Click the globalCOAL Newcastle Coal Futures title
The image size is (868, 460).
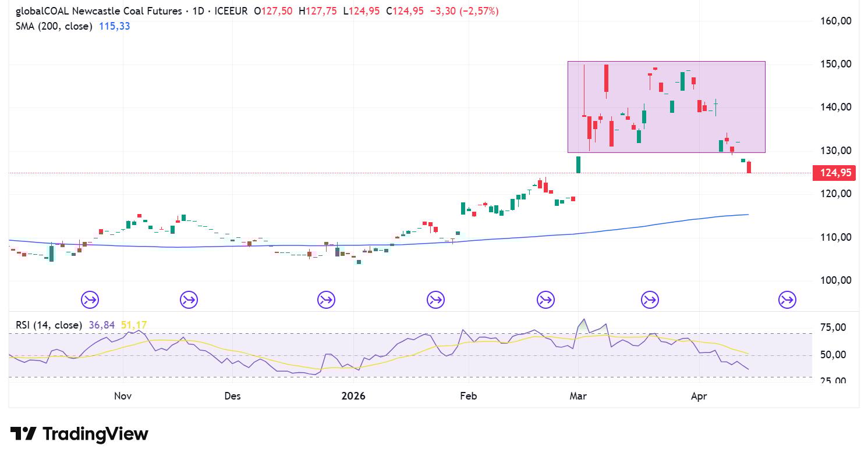98,11
